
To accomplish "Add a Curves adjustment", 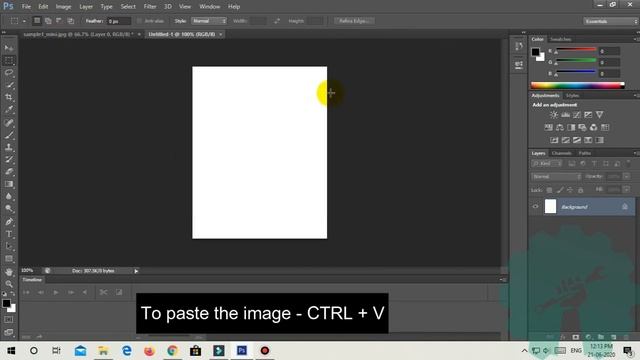I will tap(577, 115).
